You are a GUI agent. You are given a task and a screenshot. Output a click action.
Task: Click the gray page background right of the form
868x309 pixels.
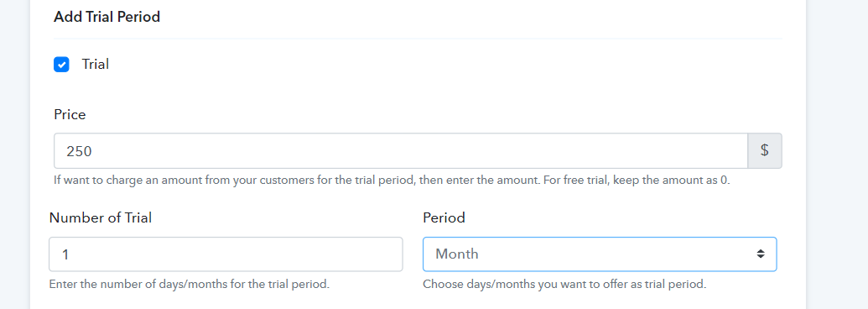click(x=837, y=154)
